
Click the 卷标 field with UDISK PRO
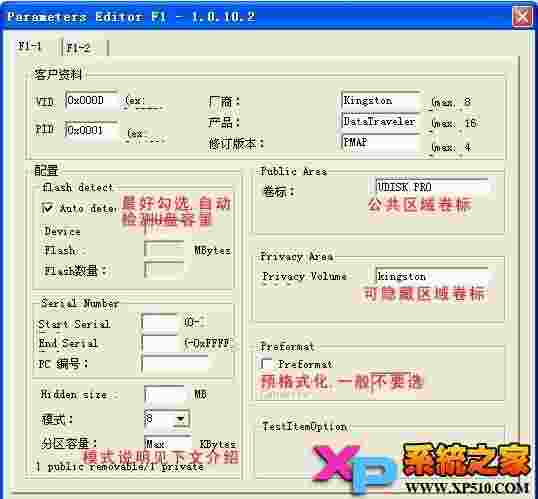click(432, 187)
